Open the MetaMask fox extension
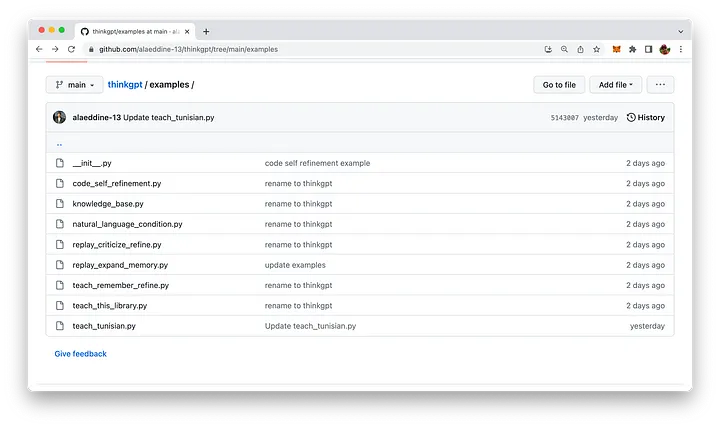720x428 pixels. tap(617, 49)
